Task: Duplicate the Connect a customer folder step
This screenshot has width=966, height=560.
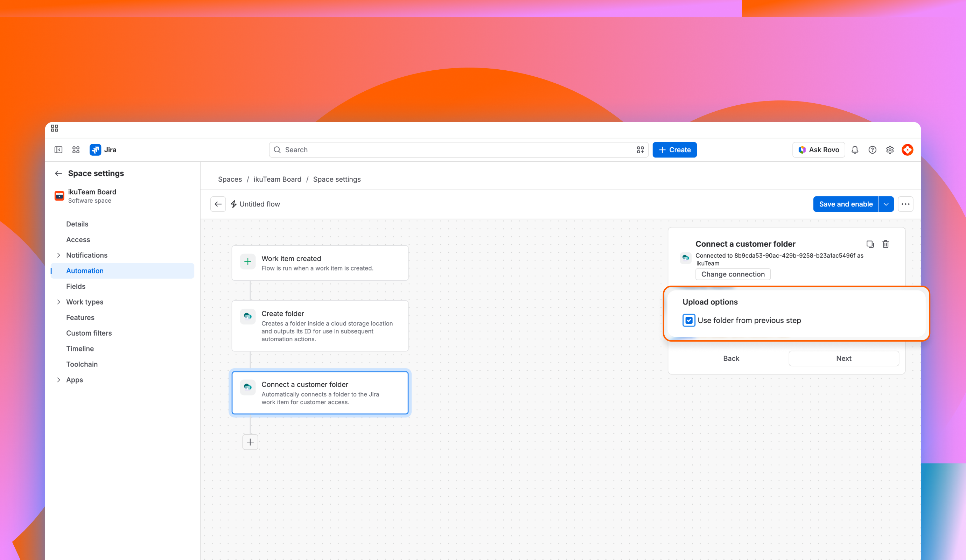Action: [870, 244]
